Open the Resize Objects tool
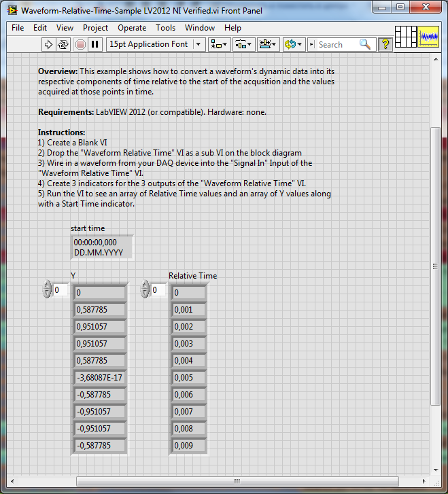The image size is (448, 494). [268, 44]
